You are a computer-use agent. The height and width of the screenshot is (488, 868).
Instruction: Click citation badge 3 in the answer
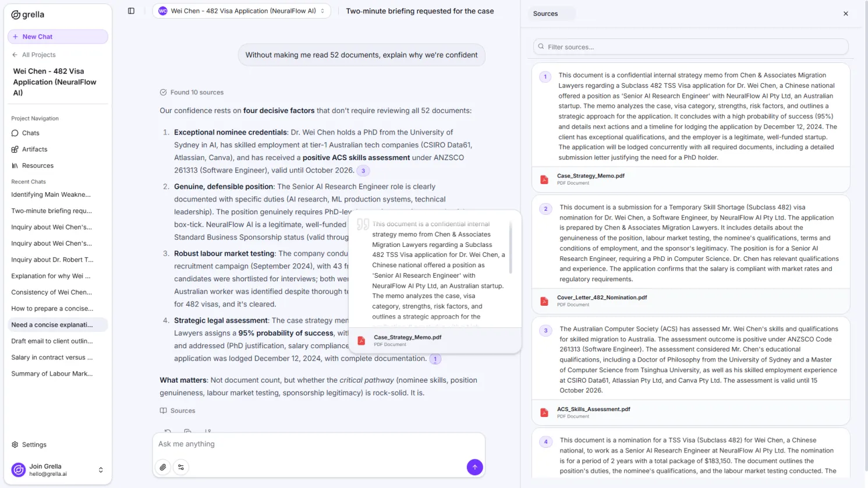pos(363,171)
